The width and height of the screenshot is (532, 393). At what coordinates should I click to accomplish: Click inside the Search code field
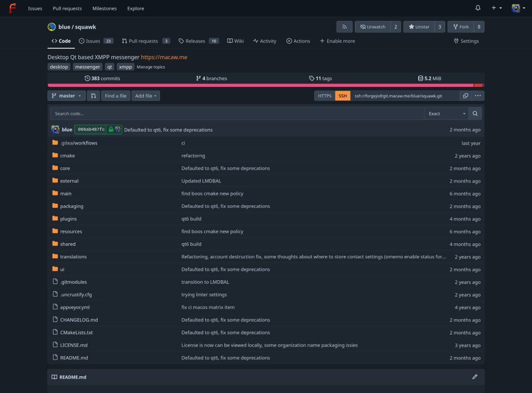pyautogui.click(x=234, y=113)
